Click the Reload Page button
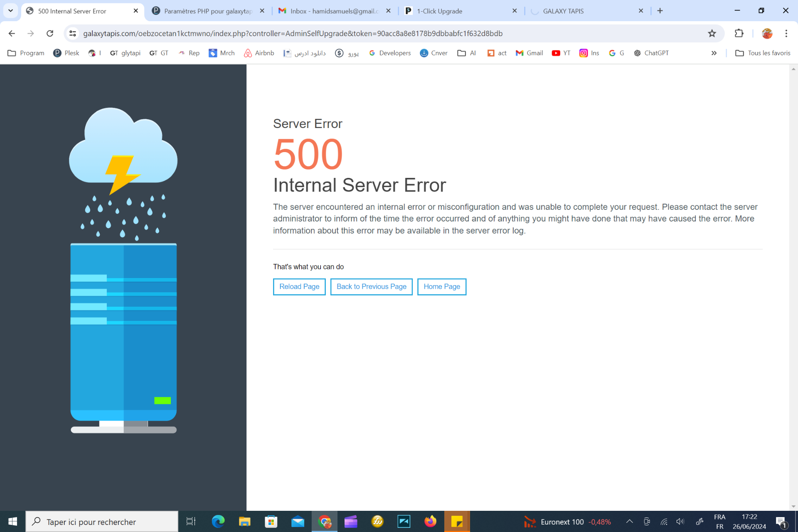The width and height of the screenshot is (798, 532). (299, 286)
